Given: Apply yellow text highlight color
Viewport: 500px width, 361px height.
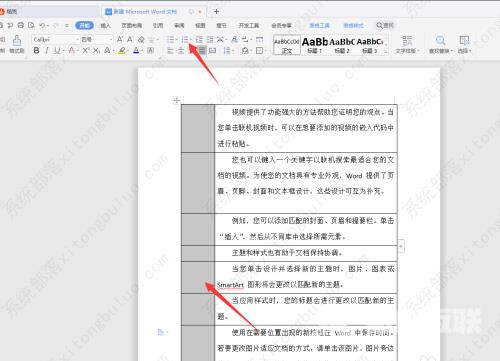Looking at the screenshot, I should pyautogui.click(x=122, y=50).
